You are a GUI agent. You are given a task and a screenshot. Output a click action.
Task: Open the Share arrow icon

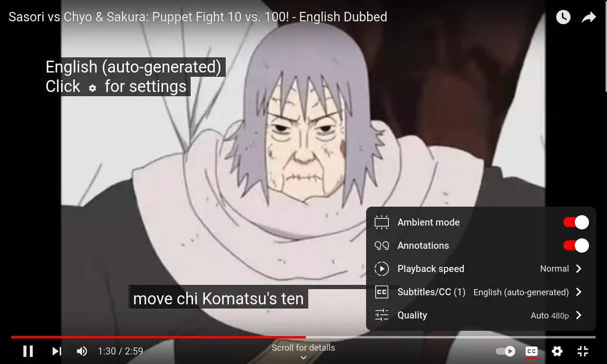pos(589,18)
